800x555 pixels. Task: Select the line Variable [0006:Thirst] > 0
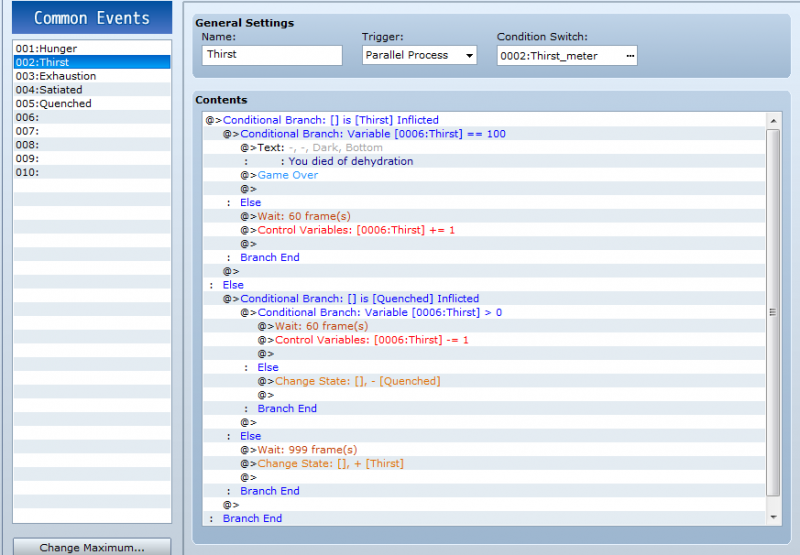[x=484, y=312]
